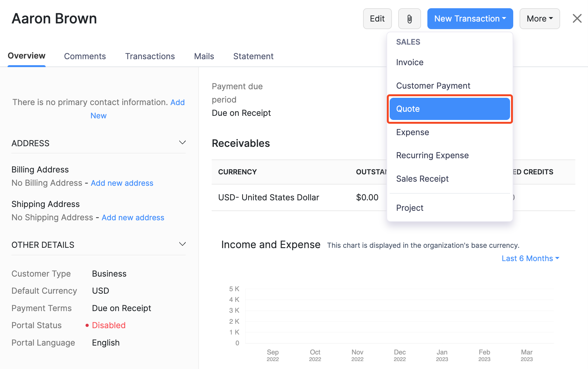Change the Last 6 Months chart range

point(530,259)
